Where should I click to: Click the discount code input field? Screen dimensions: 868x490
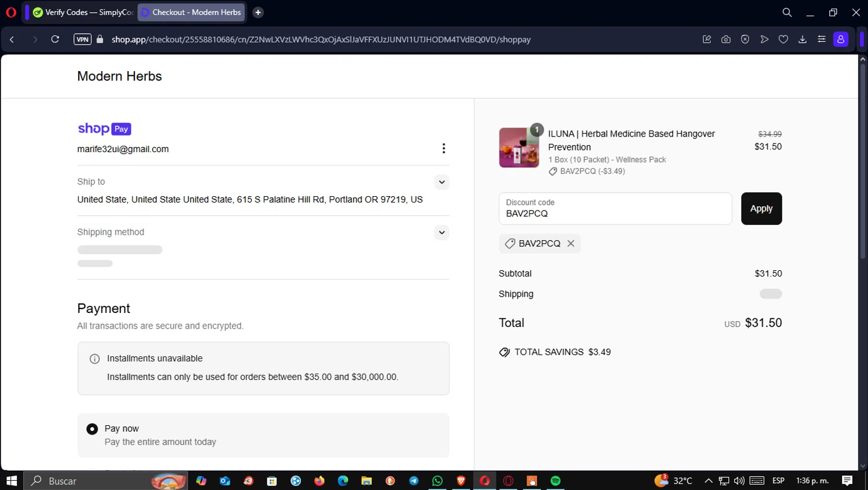pos(615,209)
